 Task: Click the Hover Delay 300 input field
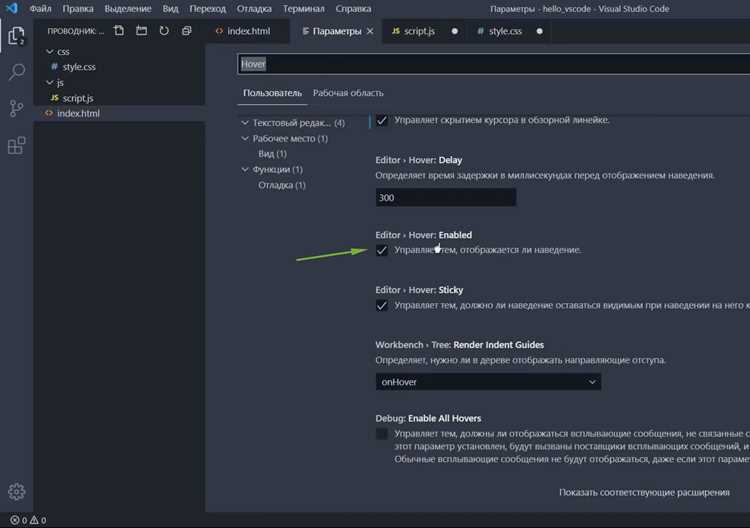pyautogui.click(x=446, y=198)
